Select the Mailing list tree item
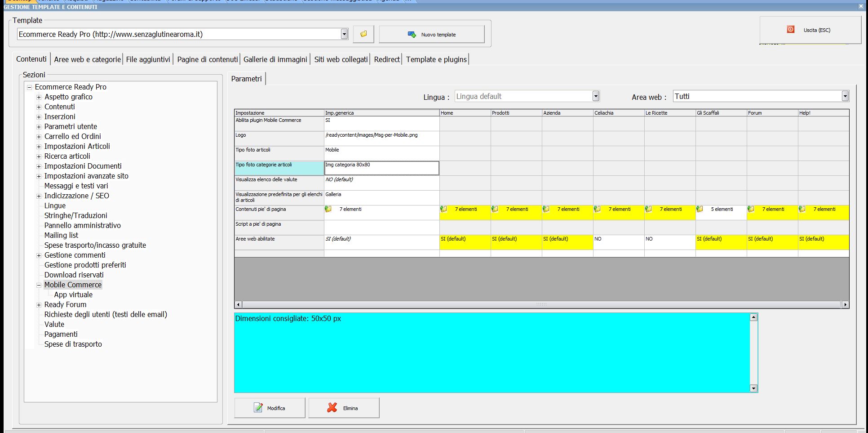Image resolution: width=868 pixels, height=433 pixels. (x=61, y=236)
